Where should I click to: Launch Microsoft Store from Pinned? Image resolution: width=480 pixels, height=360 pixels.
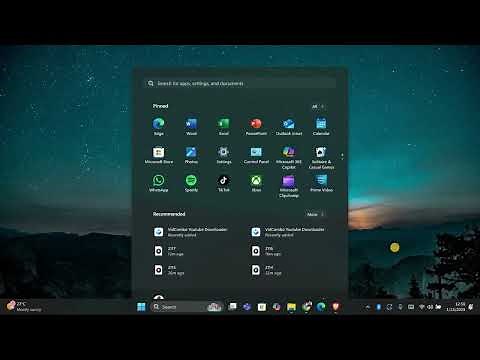[x=159, y=155]
